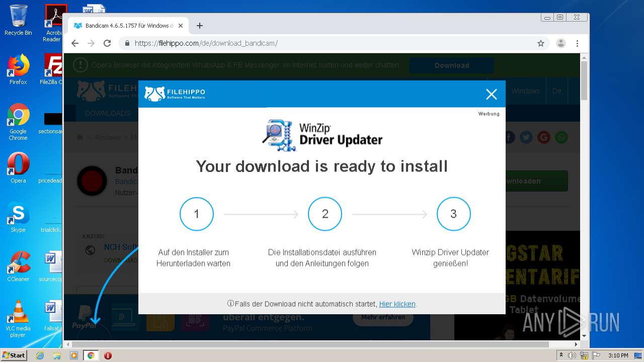
Task: Open the sourcecop Word document on desktop
Action: 51,266
